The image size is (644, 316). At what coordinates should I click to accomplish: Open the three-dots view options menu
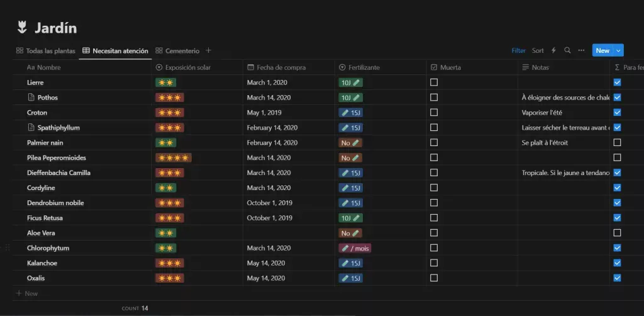click(x=581, y=50)
